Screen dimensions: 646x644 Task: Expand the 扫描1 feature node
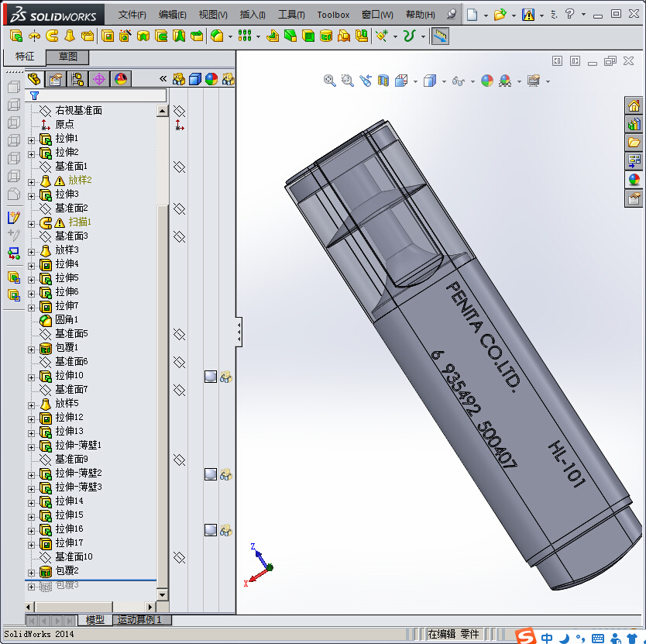31,224
